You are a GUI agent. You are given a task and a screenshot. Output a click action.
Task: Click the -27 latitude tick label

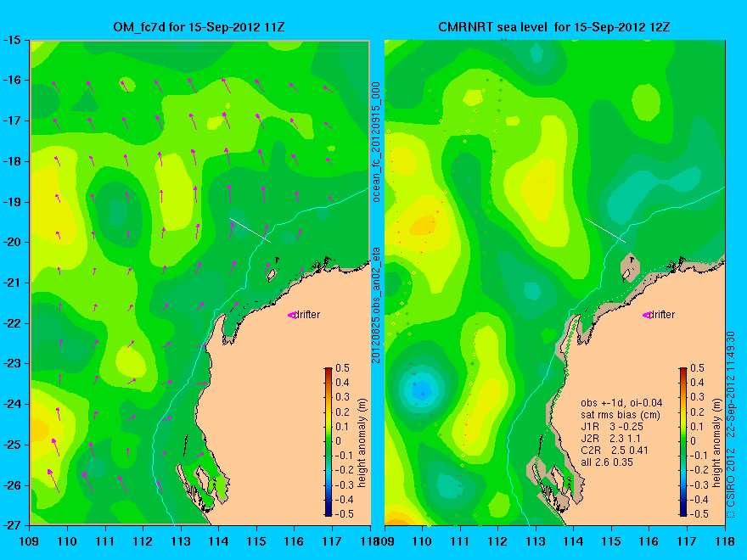point(13,524)
